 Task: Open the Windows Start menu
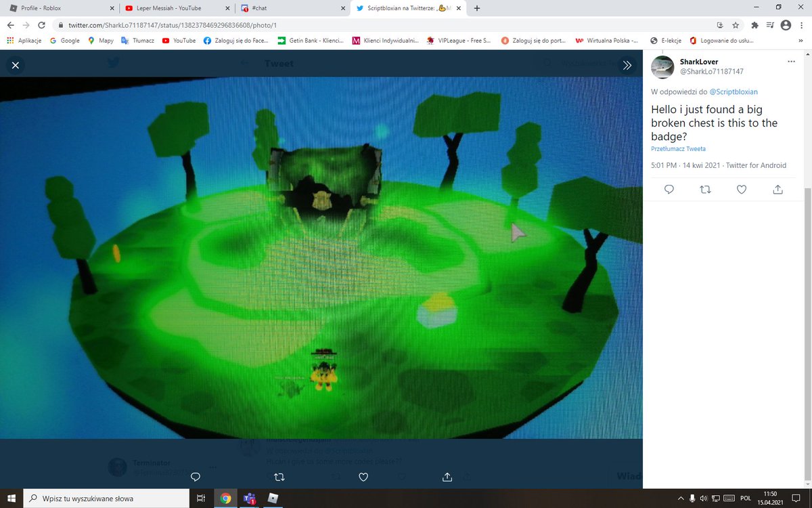point(12,499)
